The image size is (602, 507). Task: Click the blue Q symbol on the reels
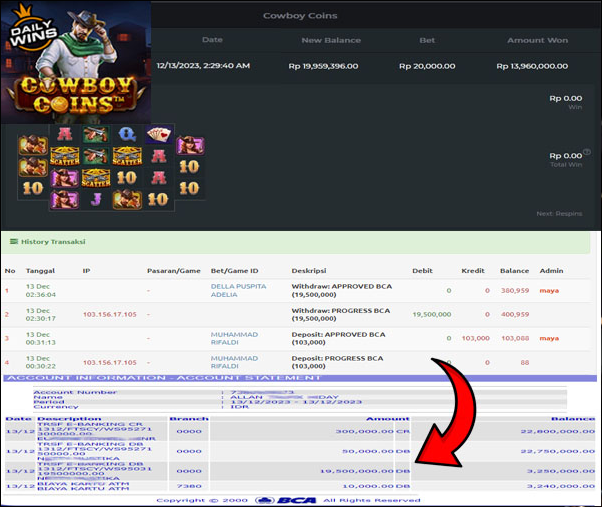point(127,134)
